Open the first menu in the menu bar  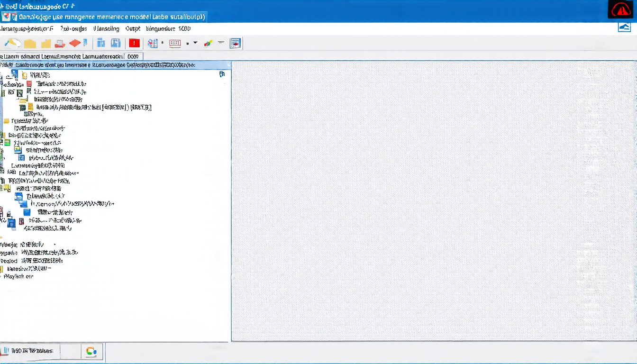26,28
